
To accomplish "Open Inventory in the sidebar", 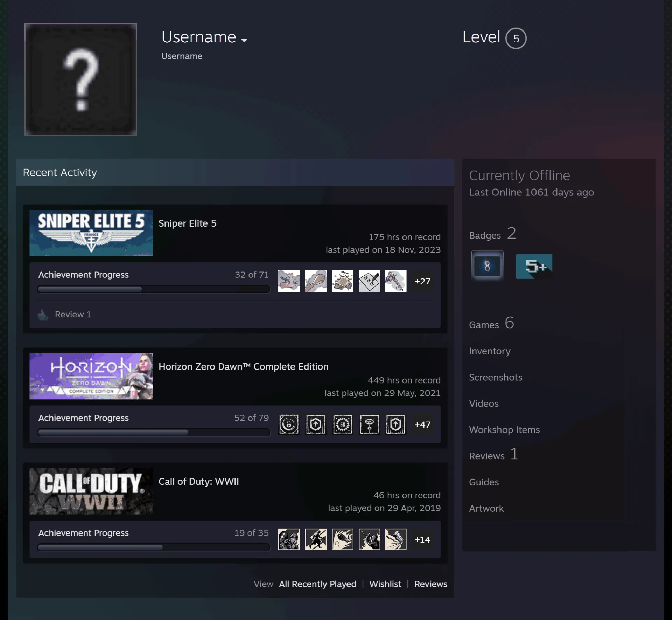I will 490,351.
